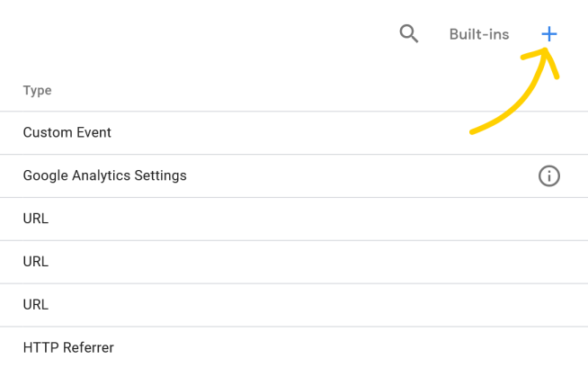The height and width of the screenshot is (368, 588).
Task: Click the 'URL' text just above HTTP Referrer
Action: [x=36, y=305]
